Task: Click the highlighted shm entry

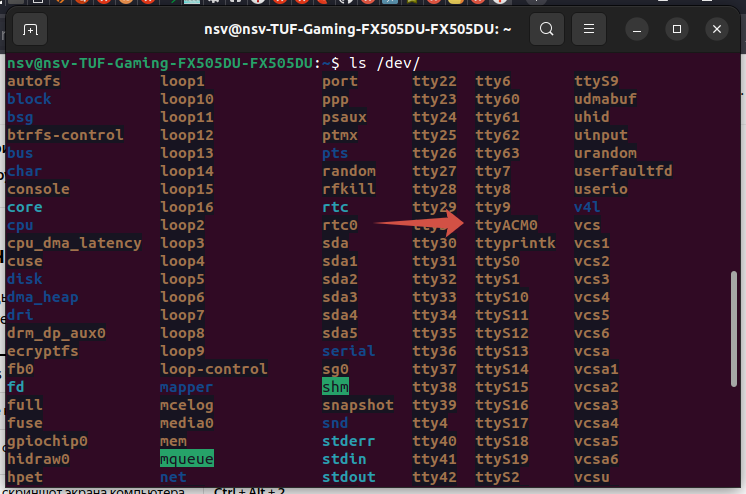Action: pos(335,387)
